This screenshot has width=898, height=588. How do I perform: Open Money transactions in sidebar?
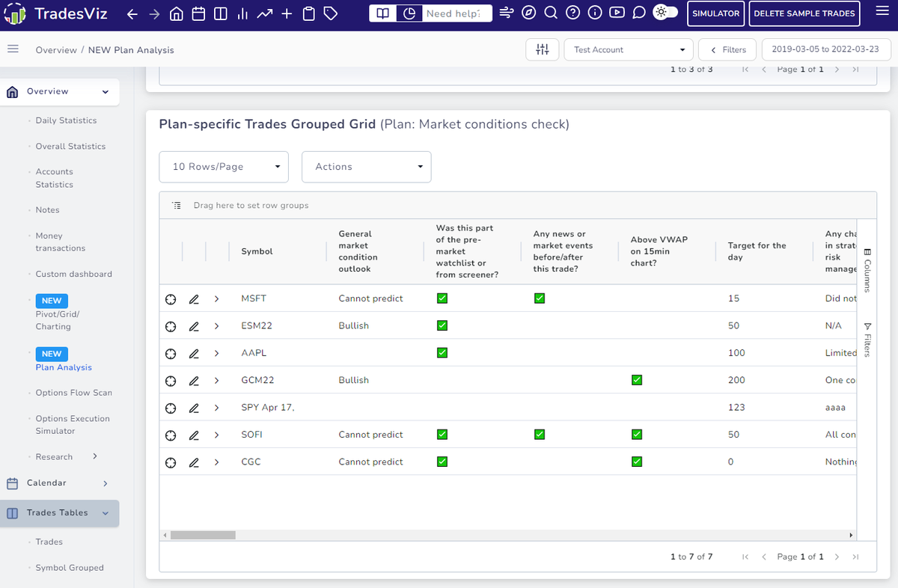point(61,242)
